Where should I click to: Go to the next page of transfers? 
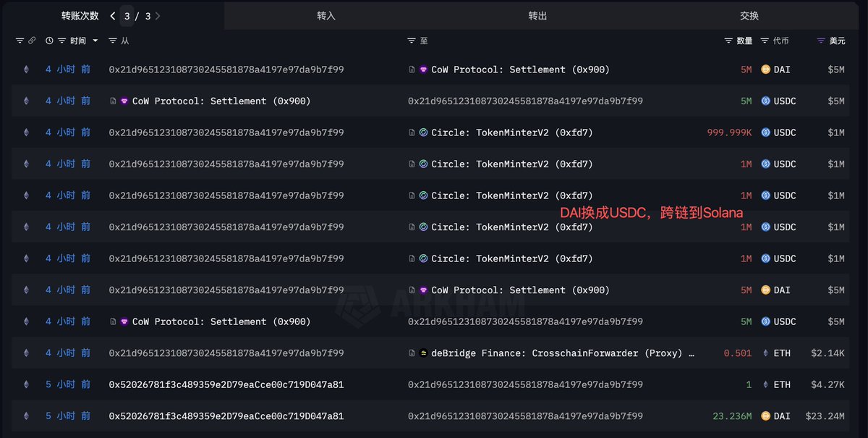(x=158, y=16)
